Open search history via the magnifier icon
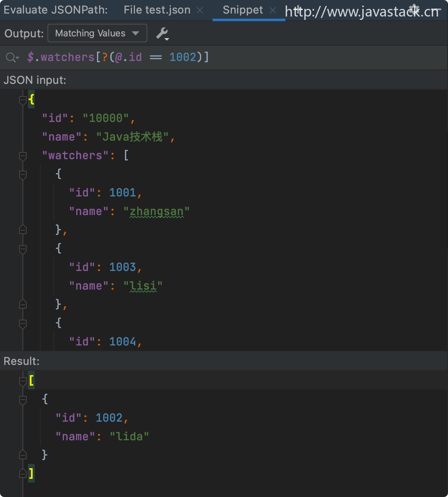 pos(12,58)
